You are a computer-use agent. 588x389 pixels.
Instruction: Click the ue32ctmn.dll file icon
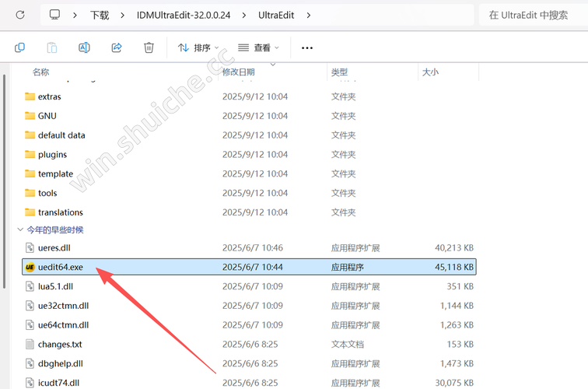click(x=30, y=306)
